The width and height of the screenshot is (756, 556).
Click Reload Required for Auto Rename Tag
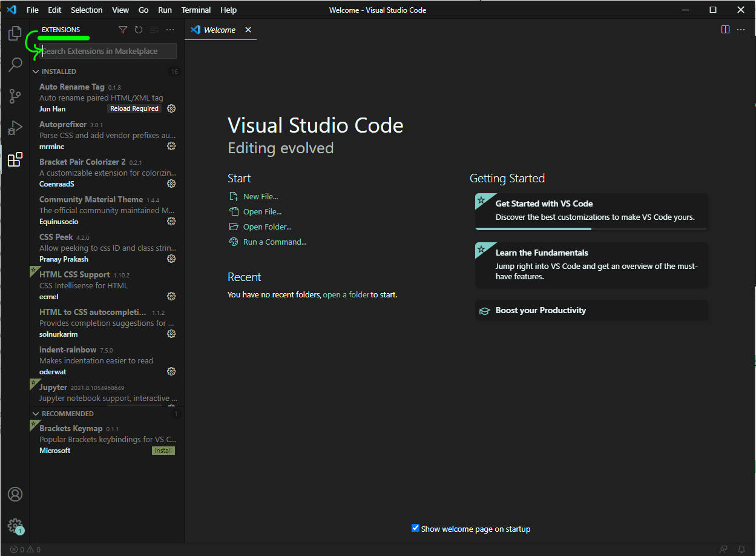click(134, 109)
